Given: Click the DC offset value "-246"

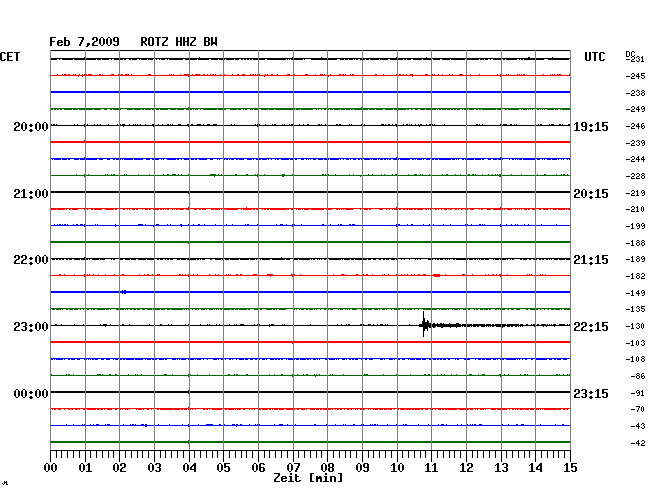Looking at the screenshot, I should point(635,126).
